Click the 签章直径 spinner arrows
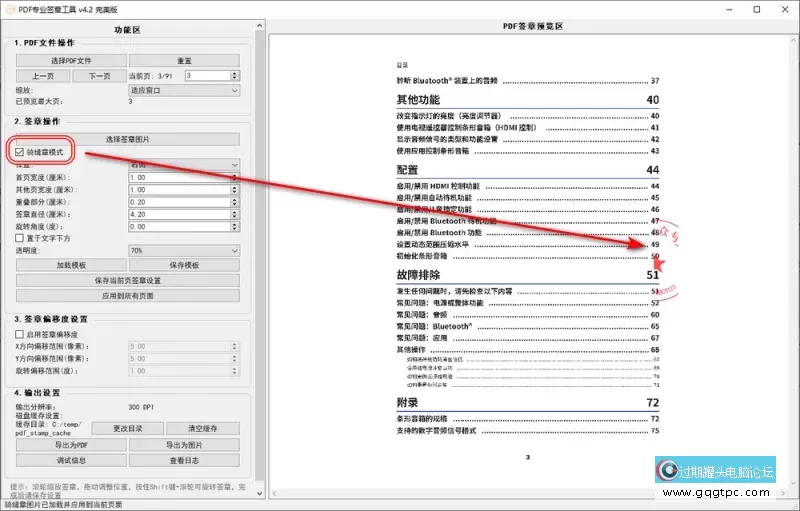This screenshot has width=800, height=511. (x=235, y=214)
